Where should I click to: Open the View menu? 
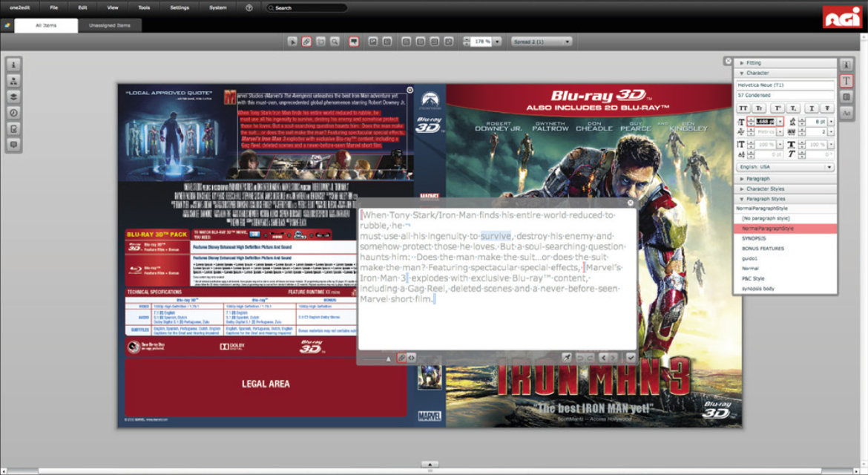point(112,7)
